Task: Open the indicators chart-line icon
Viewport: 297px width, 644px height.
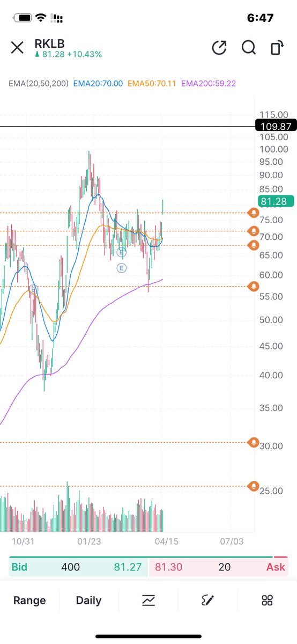Action: click(x=148, y=601)
